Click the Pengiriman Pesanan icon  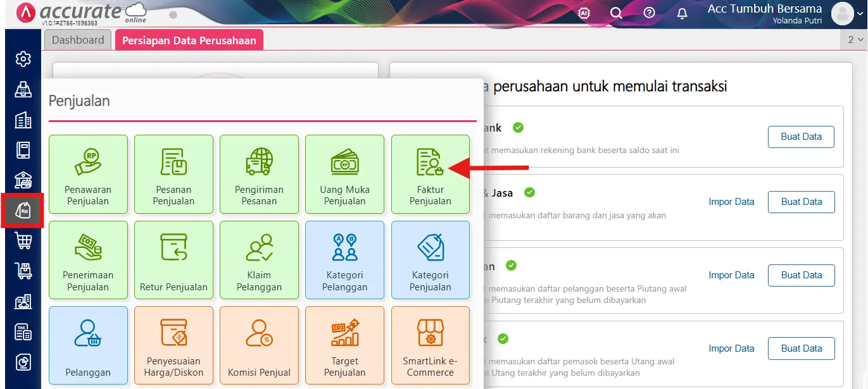coord(259,174)
